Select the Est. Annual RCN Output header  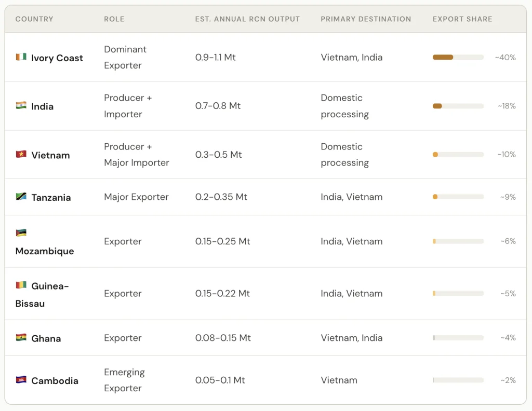(247, 19)
